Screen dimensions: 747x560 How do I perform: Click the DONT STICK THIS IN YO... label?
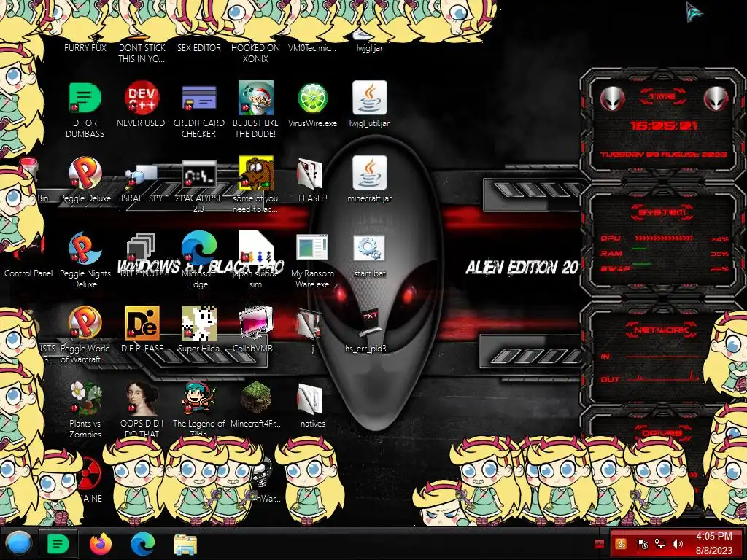click(142, 53)
